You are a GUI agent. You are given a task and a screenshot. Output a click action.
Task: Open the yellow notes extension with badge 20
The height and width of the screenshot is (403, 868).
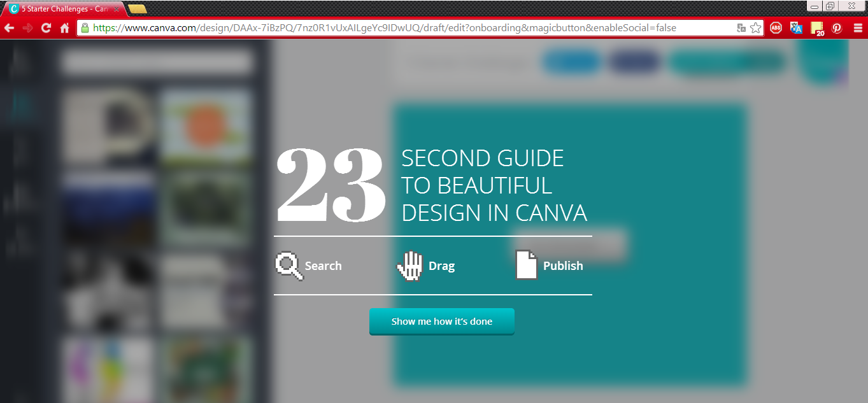(817, 28)
